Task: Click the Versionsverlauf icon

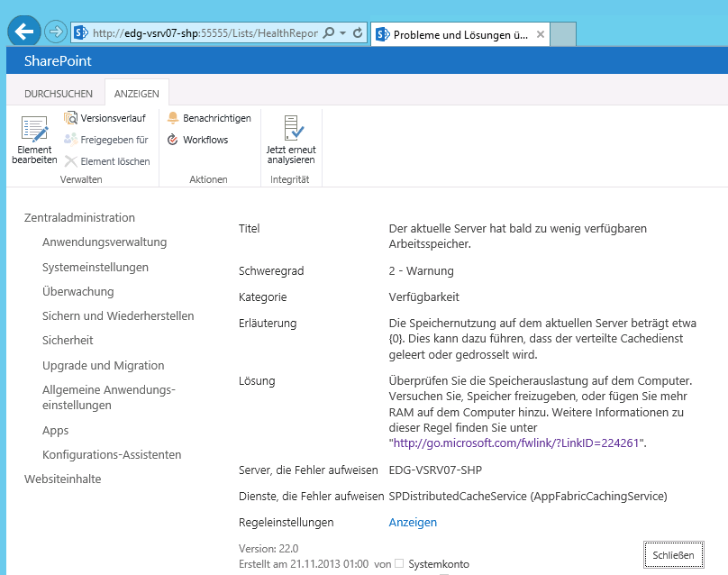Action: pyautogui.click(x=70, y=118)
